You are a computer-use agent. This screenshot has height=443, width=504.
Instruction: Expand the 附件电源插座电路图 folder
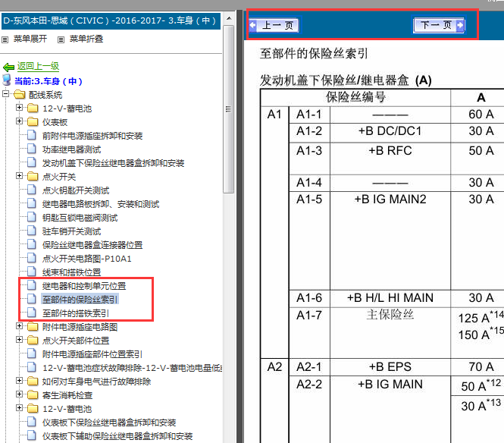19,326
